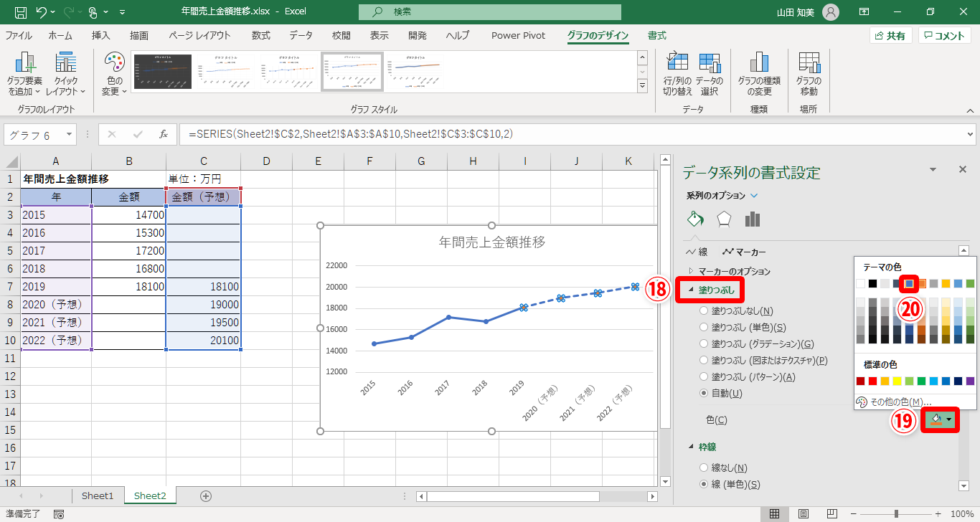Select 線 (単色)(S) border radio button

(705, 485)
